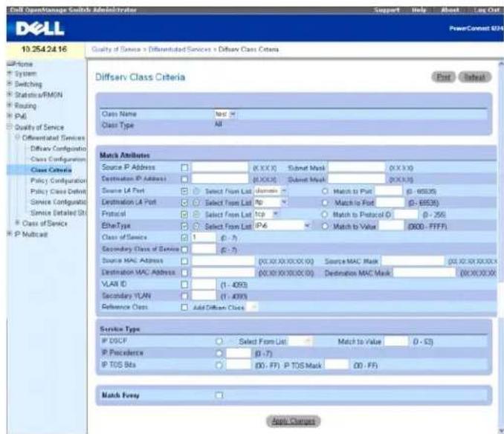Open Service Configuration page
504x434 pixels.
pos(58,201)
